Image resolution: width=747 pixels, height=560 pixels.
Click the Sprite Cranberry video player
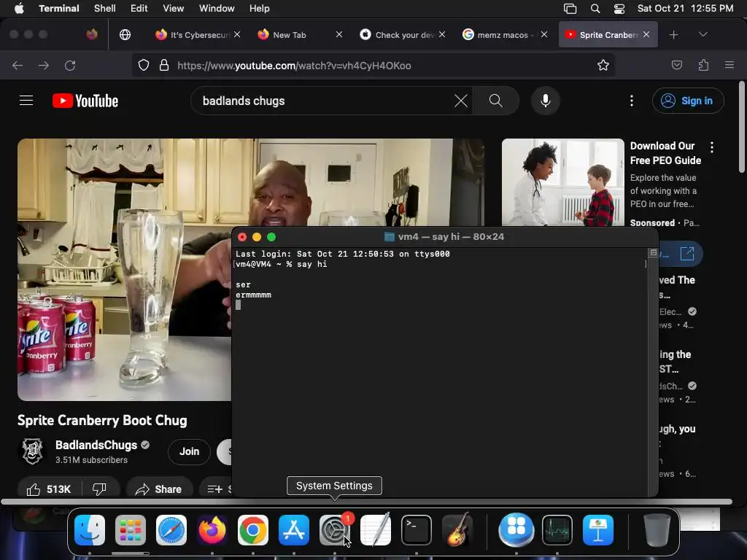(124, 270)
